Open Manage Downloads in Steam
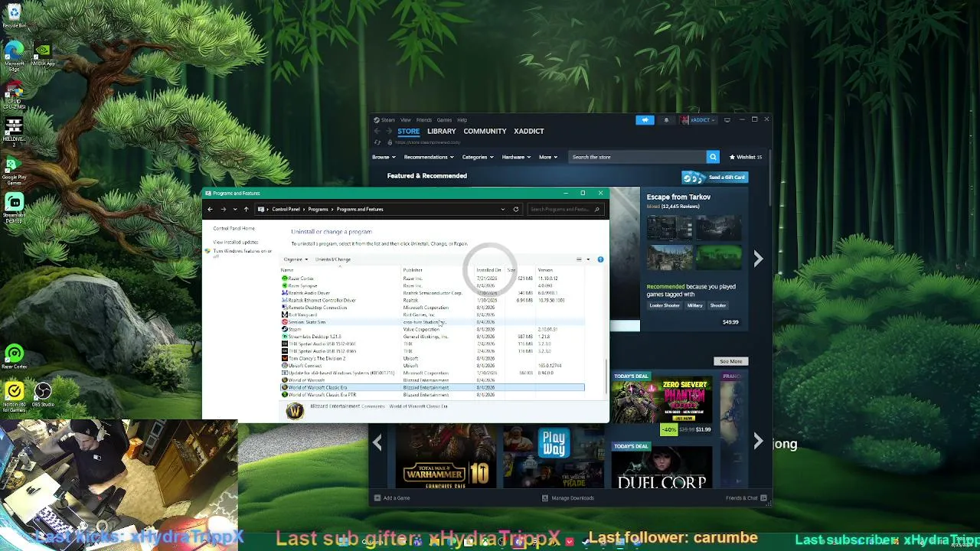The height and width of the screenshot is (551, 980). (568, 498)
